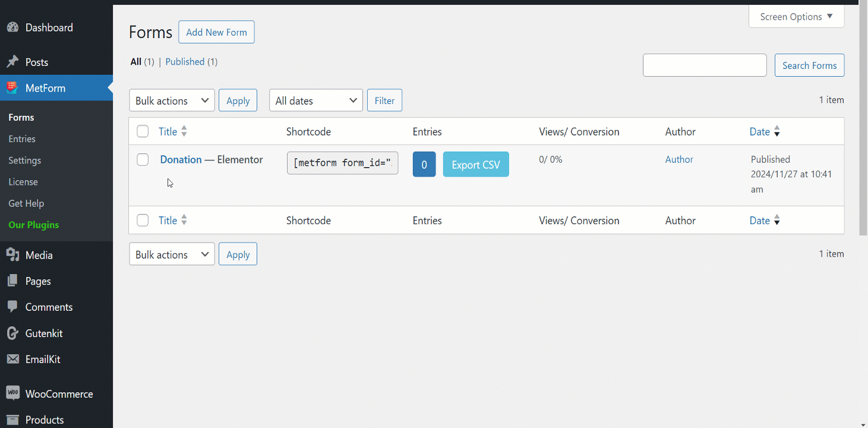Click Add New Form button
This screenshot has height=428, width=868.
click(217, 32)
